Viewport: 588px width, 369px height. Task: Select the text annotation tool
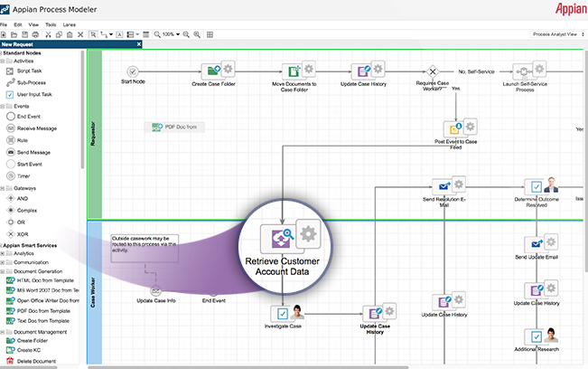click(119, 34)
